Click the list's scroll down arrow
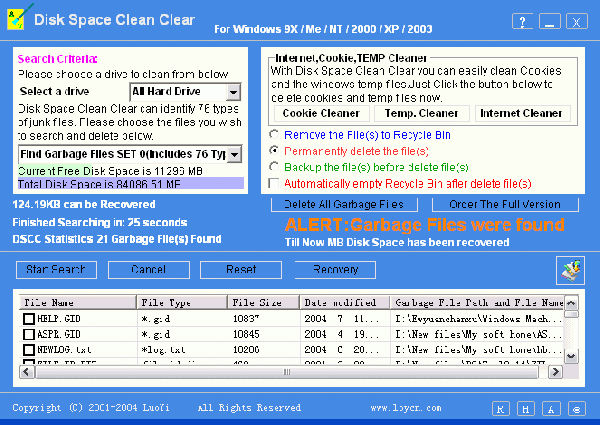This screenshot has height=425, width=600. 571,356
